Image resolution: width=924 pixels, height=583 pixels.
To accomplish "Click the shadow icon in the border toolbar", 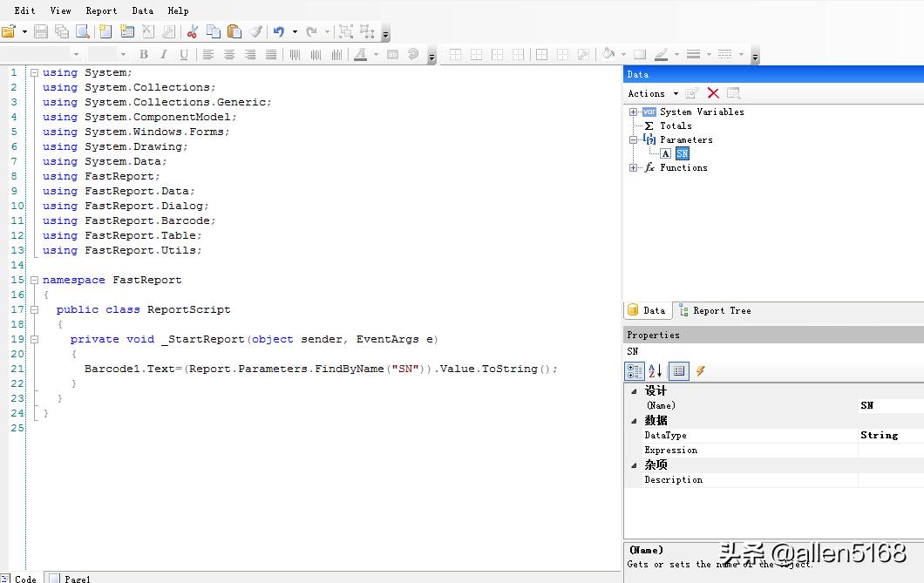I will (640, 54).
